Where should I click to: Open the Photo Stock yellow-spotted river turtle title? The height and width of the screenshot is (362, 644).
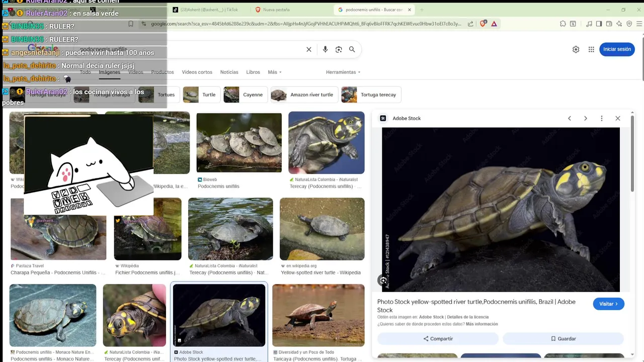[476, 306]
